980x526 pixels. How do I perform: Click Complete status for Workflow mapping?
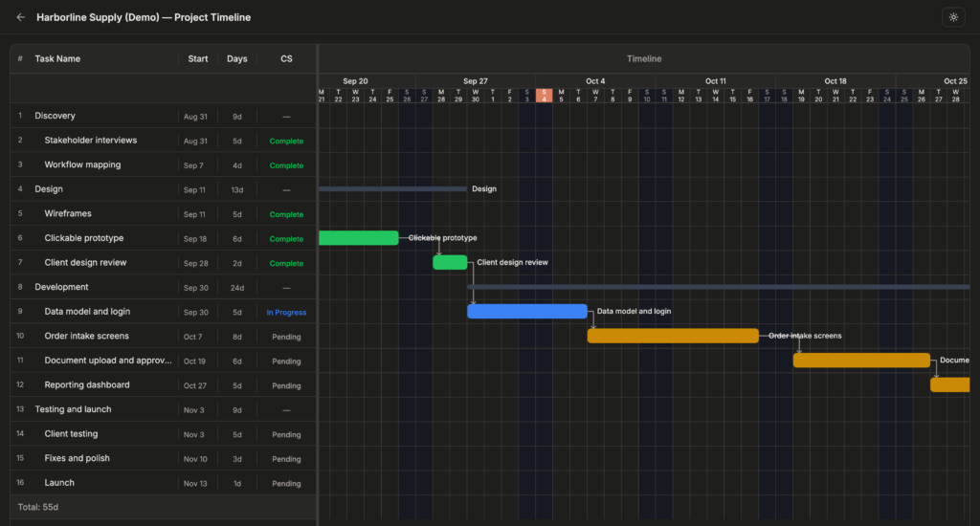(x=286, y=165)
